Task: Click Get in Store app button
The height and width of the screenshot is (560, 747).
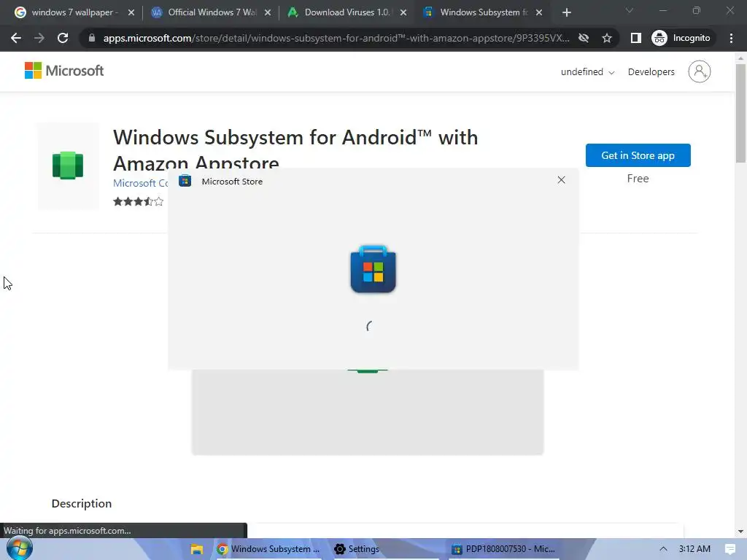Action: [x=638, y=155]
